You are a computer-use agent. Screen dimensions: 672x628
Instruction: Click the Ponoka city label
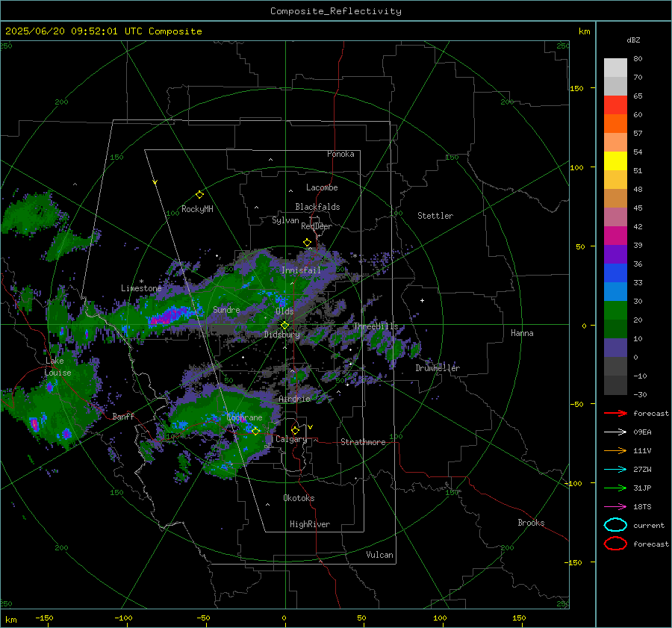[x=340, y=154]
